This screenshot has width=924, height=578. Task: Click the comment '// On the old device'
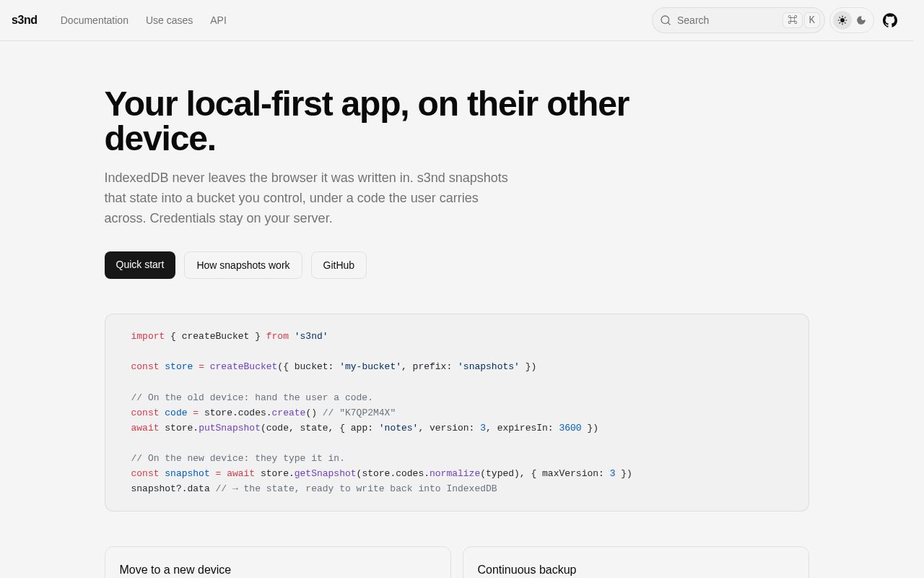click(252, 397)
